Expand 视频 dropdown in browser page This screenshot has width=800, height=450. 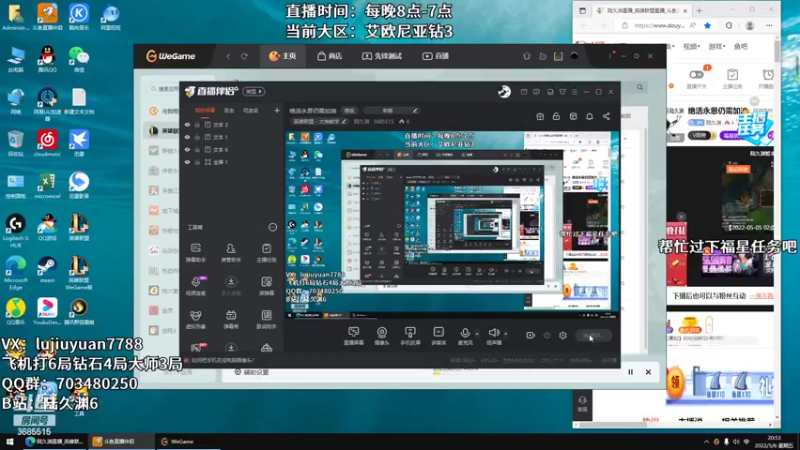tap(691, 46)
